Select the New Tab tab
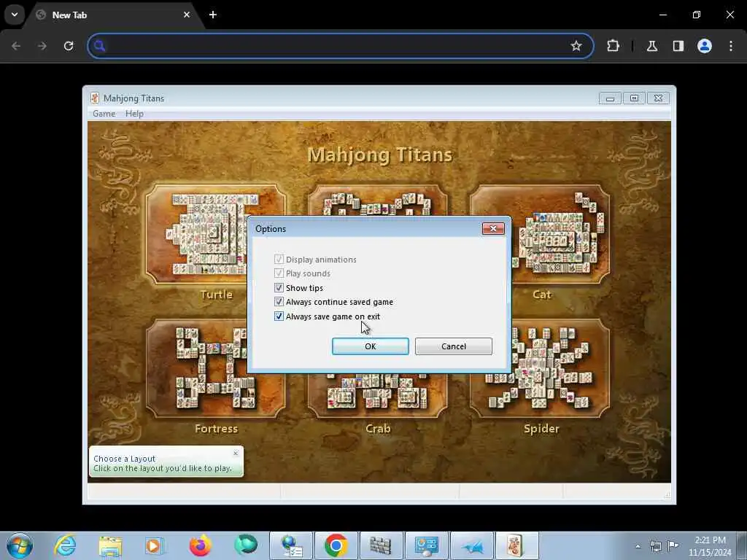The image size is (747, 560). (115, 15)
